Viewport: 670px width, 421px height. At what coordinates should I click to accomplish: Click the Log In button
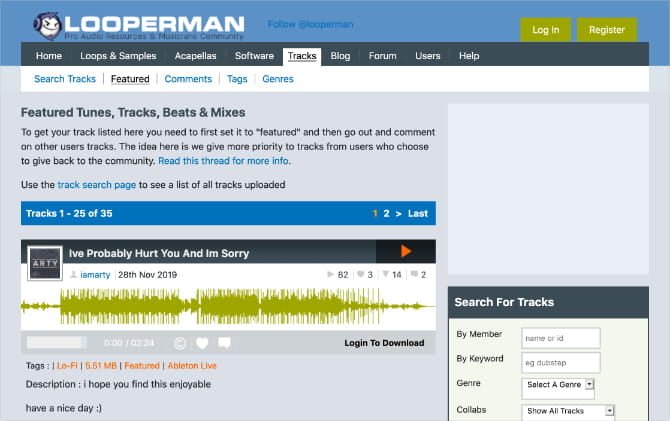coord(545,30)
